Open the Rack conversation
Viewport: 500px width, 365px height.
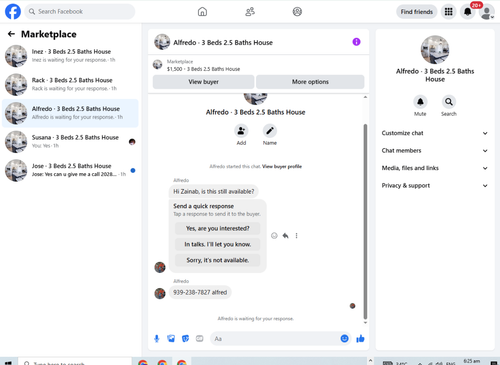[x=70, y=85]
